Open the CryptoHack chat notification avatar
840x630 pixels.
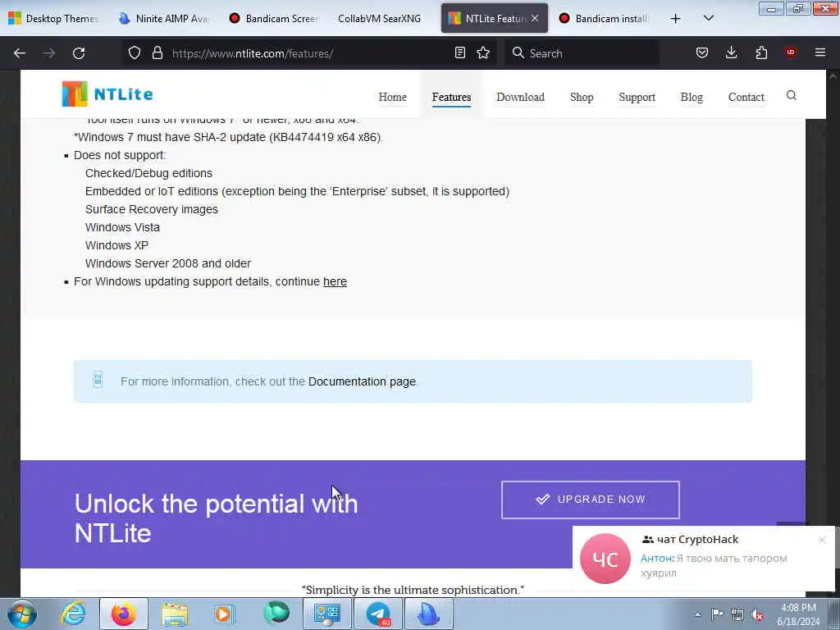tap(605, 559)
